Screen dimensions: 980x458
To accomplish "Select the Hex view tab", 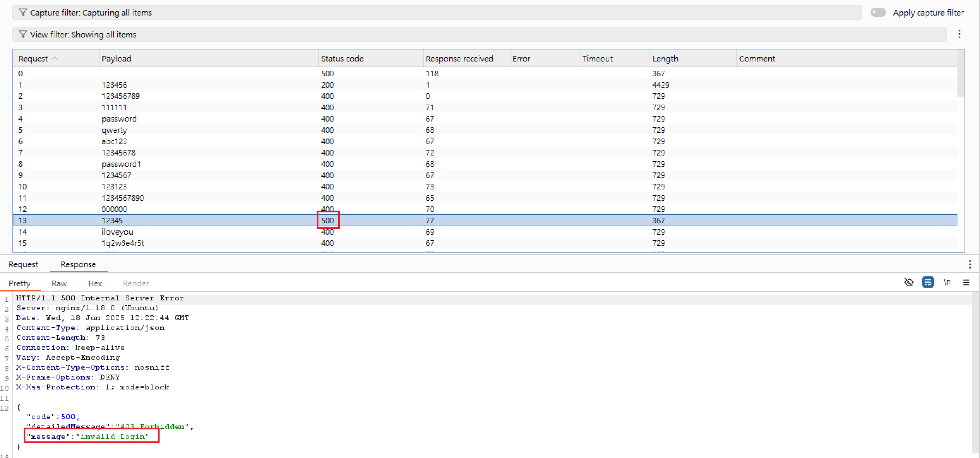I will coord(95,283).
